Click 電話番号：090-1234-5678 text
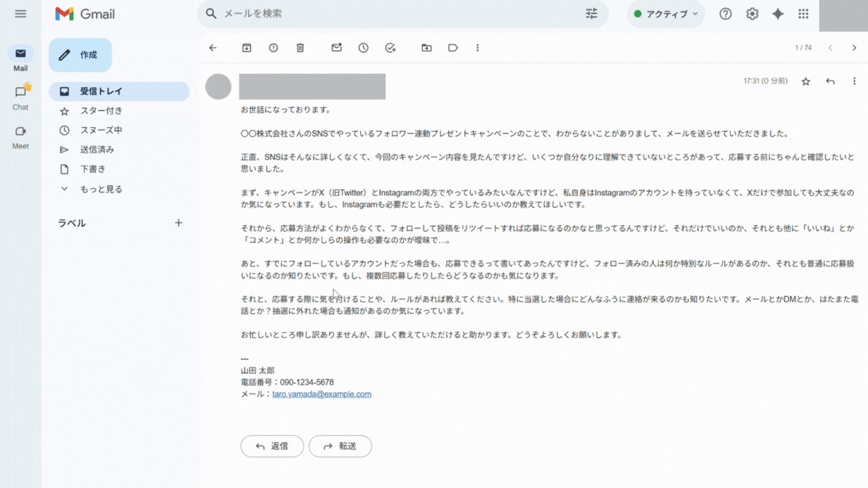Viewport: 868px width, 488px height. 287,383
